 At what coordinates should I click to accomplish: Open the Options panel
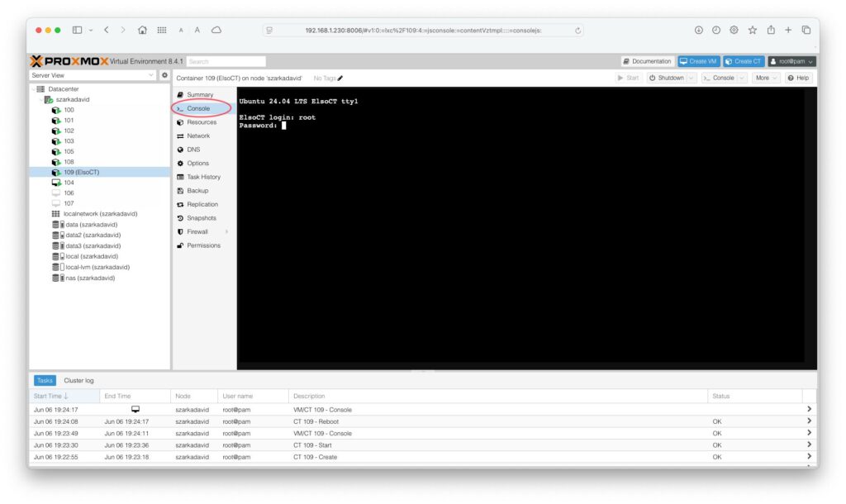tap(198, 164)
